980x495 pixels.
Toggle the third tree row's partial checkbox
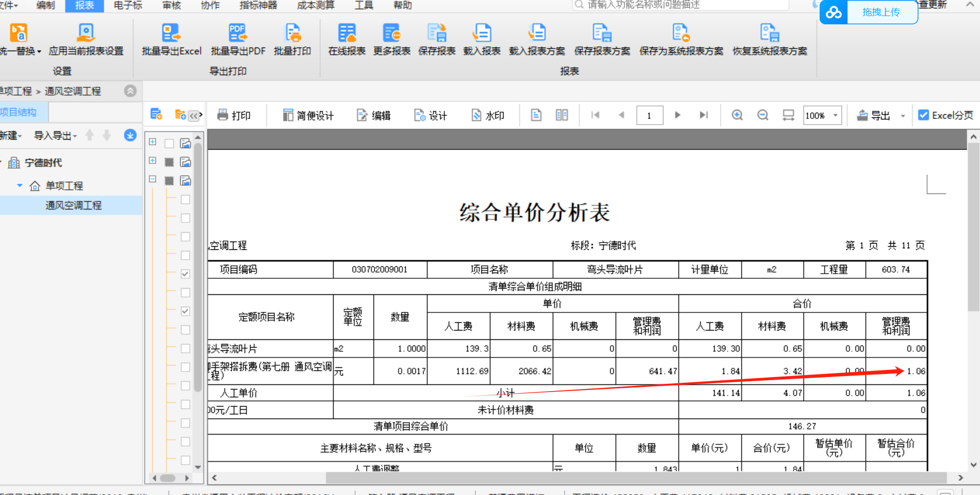coord(169,181)
